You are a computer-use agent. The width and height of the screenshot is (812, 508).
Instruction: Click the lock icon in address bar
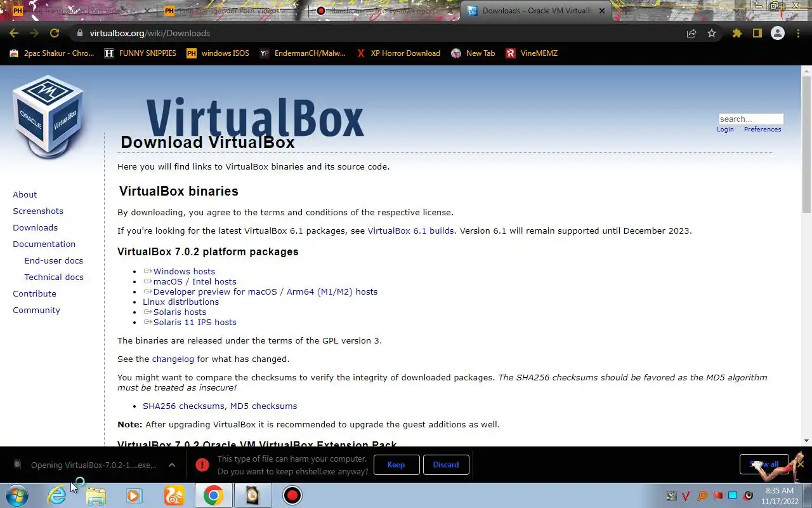[x=79, y=33]
